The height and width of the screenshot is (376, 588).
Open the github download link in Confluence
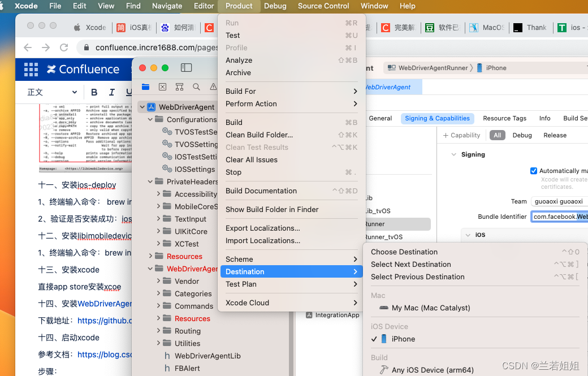[105, 321]
